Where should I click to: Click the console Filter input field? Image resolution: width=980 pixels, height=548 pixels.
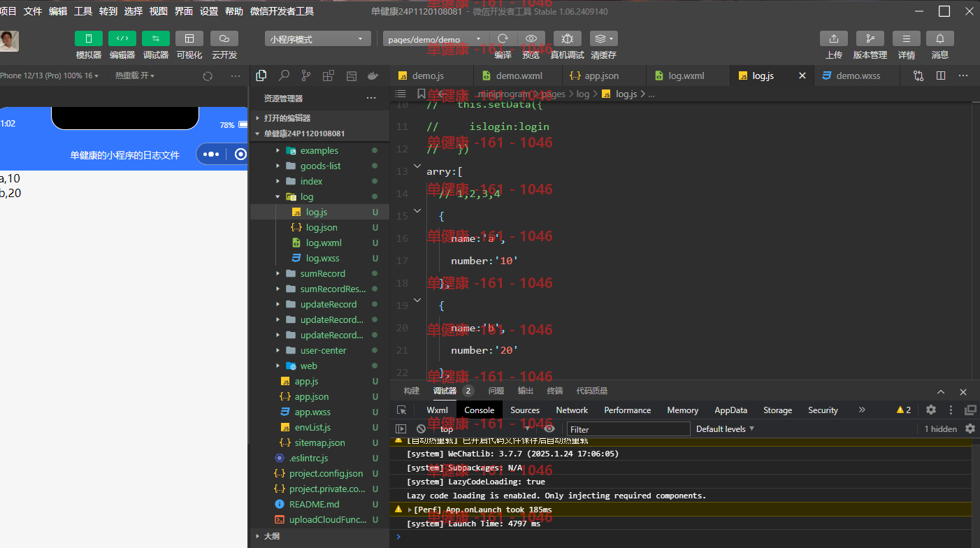point(628,429)
